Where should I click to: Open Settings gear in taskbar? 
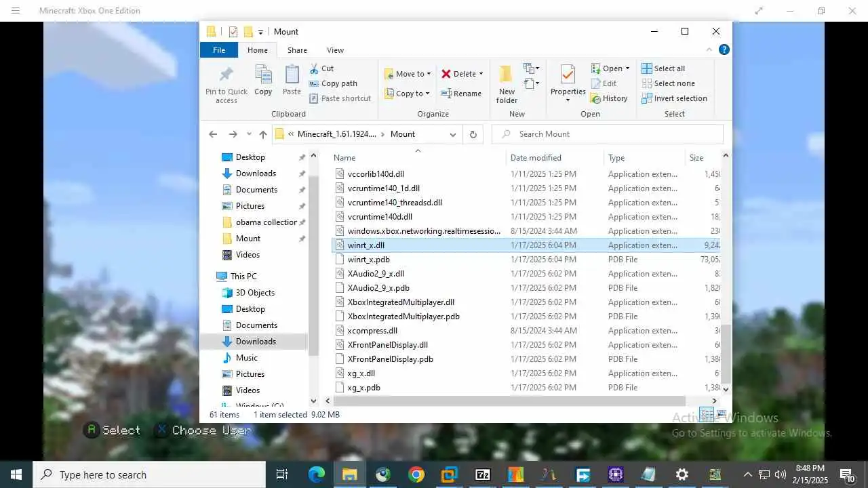tap(682, 474)
